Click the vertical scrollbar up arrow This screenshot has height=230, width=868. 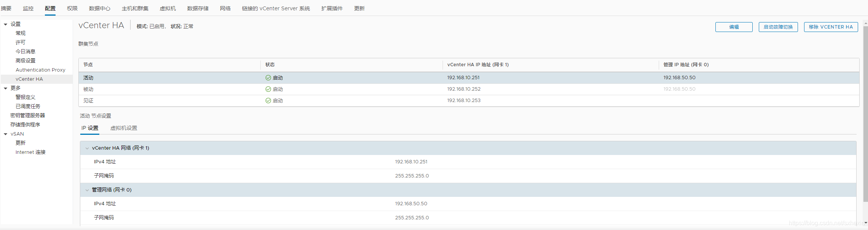pyautogui.click(x=866, y=23)
